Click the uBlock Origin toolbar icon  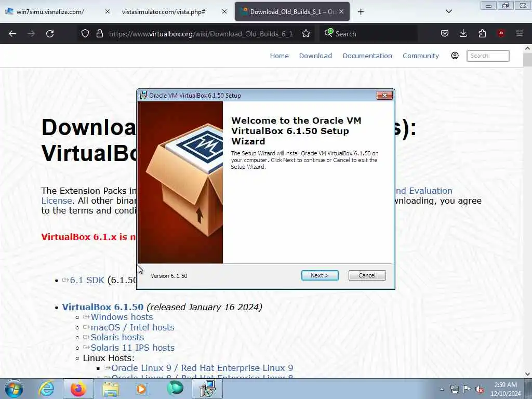click(501, 33)
